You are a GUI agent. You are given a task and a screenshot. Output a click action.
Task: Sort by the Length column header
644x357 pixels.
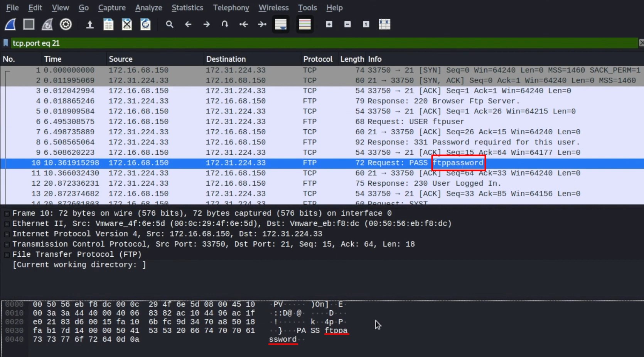[x=352, y=59]
